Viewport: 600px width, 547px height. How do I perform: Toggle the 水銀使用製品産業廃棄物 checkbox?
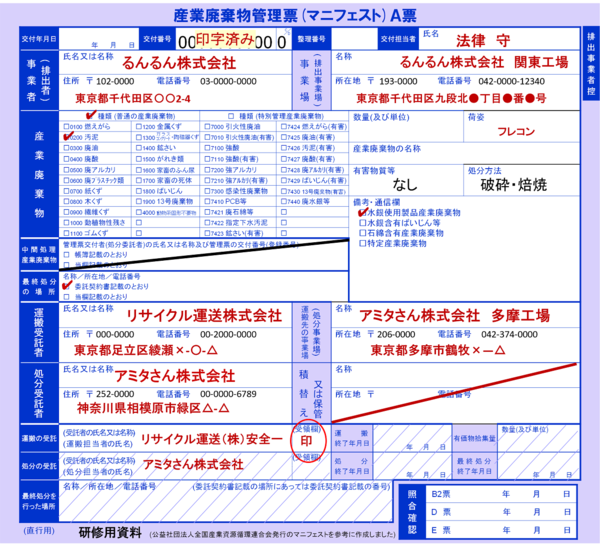[x=362, y=211]
